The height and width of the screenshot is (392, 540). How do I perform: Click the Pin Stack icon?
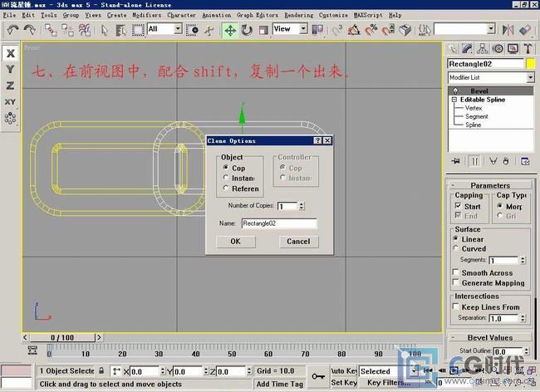click(456, 161)
